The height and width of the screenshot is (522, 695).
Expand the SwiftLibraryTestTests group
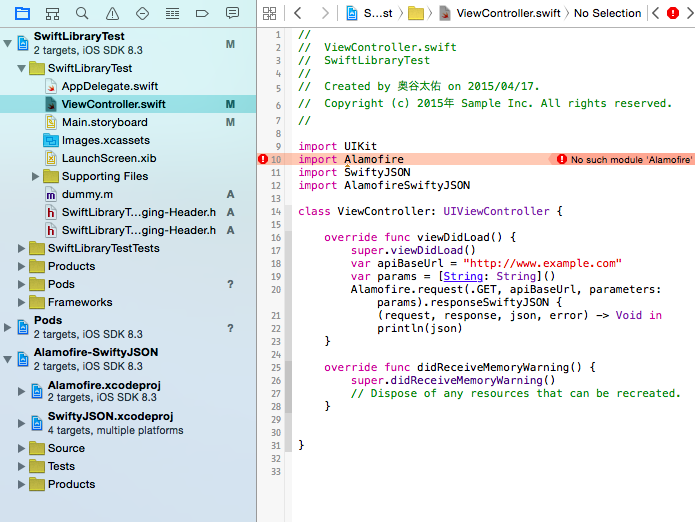pyautogui.click(x=21, y=249)
